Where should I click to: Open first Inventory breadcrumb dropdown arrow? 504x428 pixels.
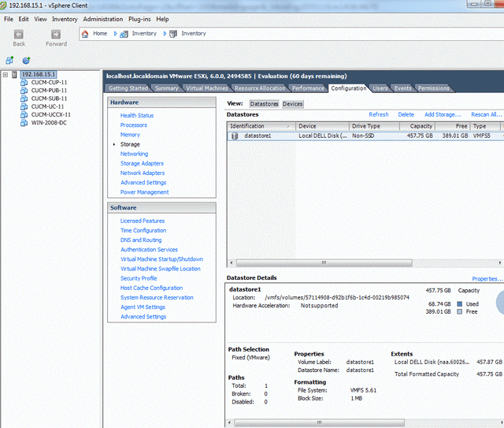point(116,34)
